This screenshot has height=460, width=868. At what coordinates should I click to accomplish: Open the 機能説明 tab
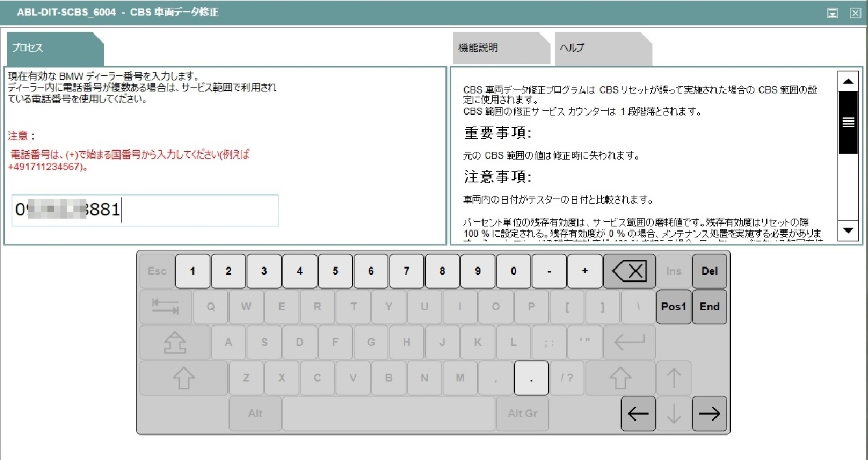pyautogui.click(x=501, y=49)
